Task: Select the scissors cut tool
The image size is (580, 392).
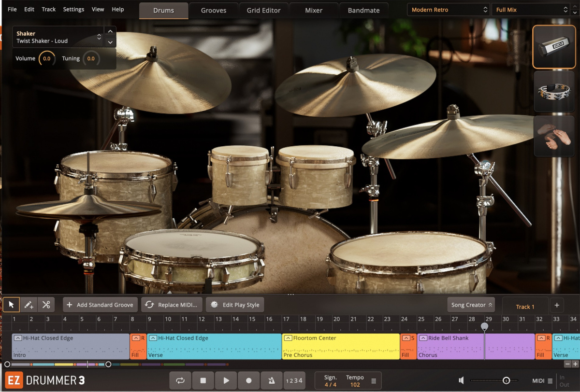Action: (x=46, y=305)
